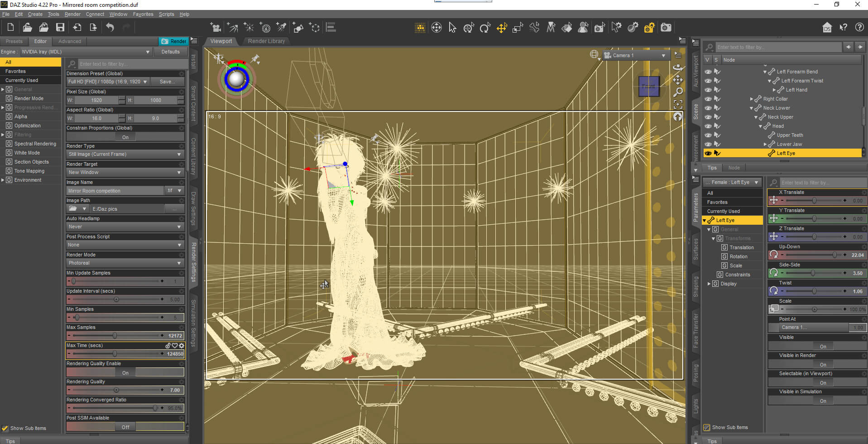Image resolution: width=868 pixels, height=444 pixels.
Task: Switch to the Presets tab
Action: click(14, 41)
